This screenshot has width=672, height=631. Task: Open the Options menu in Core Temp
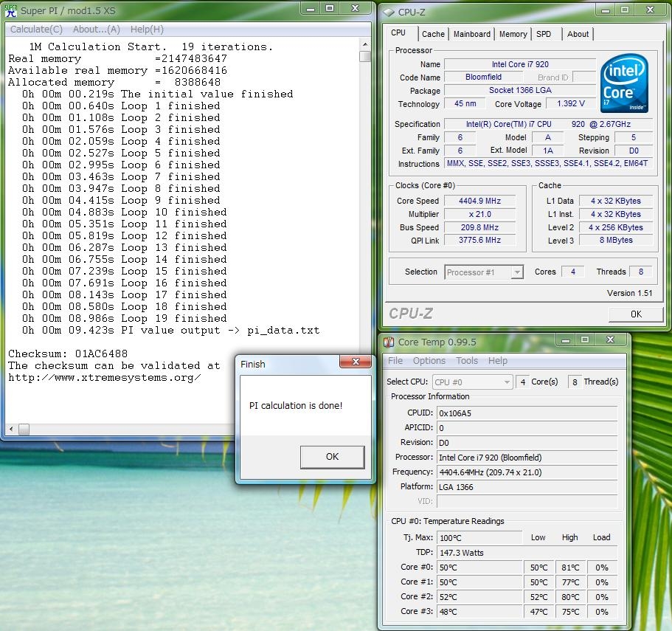pos(429,360)
